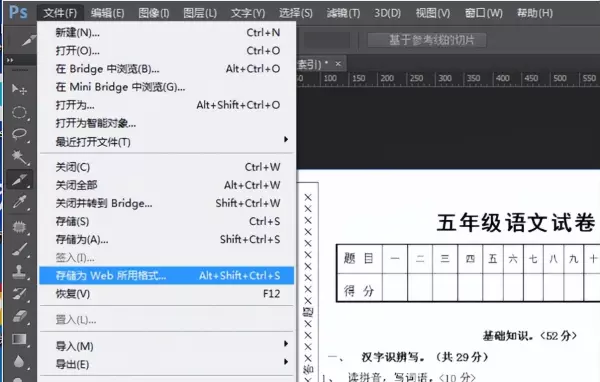The image size is (600, 382).
Task: Select the Slice tool in toolbox
Action: [19, 179]
